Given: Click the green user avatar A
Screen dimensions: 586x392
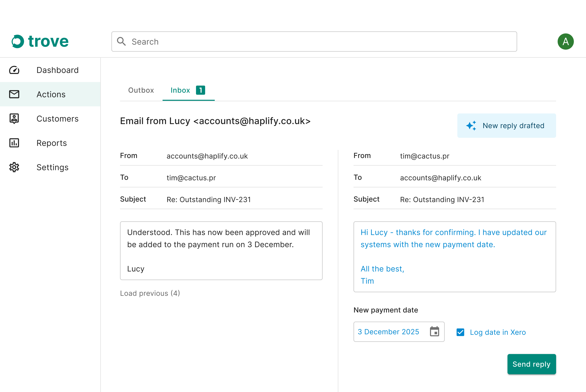Looking at the screenshot, I should [565, 41].
